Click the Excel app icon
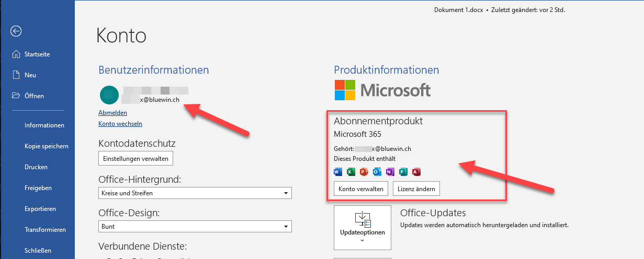The image size is (644, 259). 351,172
